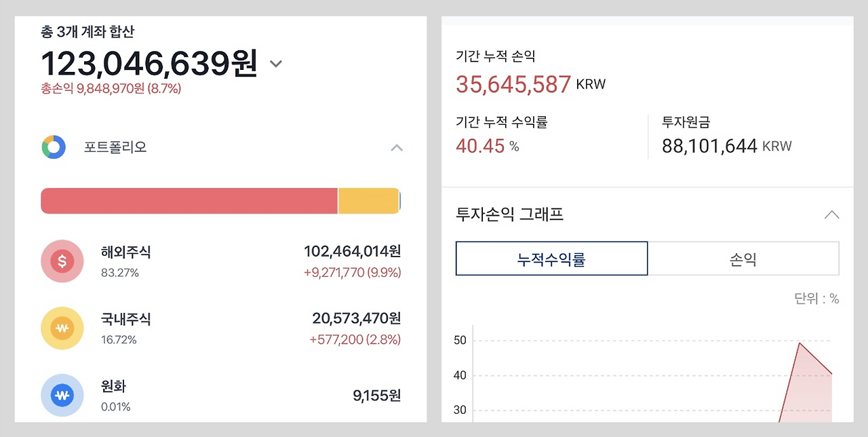Screen dimensions: 868x437
Task: Click the 20,573,470원 domestic stock amount
Action: 356,318
